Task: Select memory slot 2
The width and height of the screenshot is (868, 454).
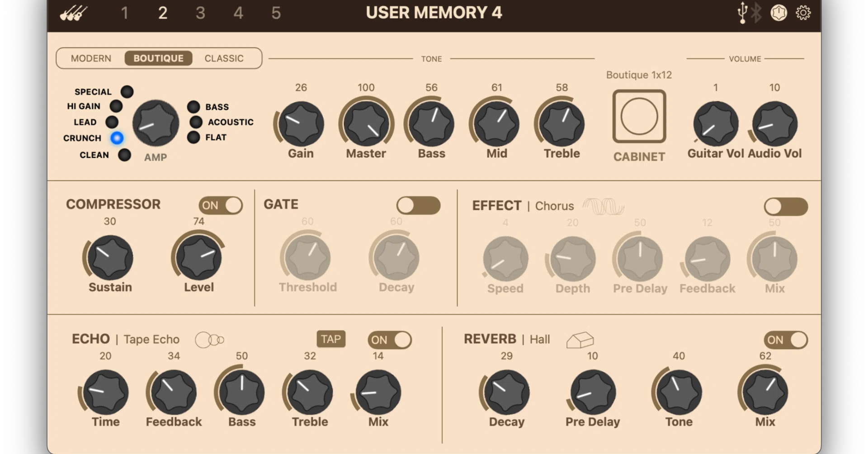Action: click(163, 13)
